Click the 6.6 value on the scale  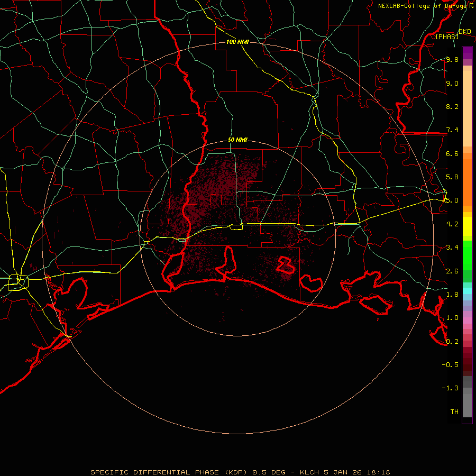click(452, 153)
